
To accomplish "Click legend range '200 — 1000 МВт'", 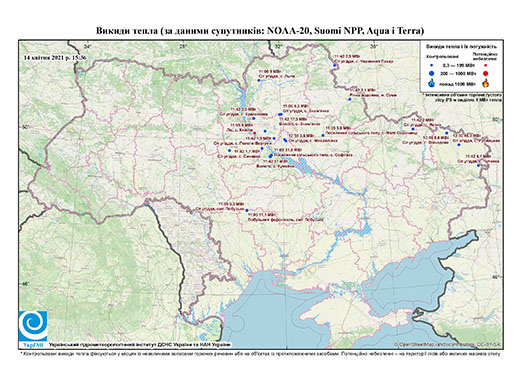I will tap(458, 74).
